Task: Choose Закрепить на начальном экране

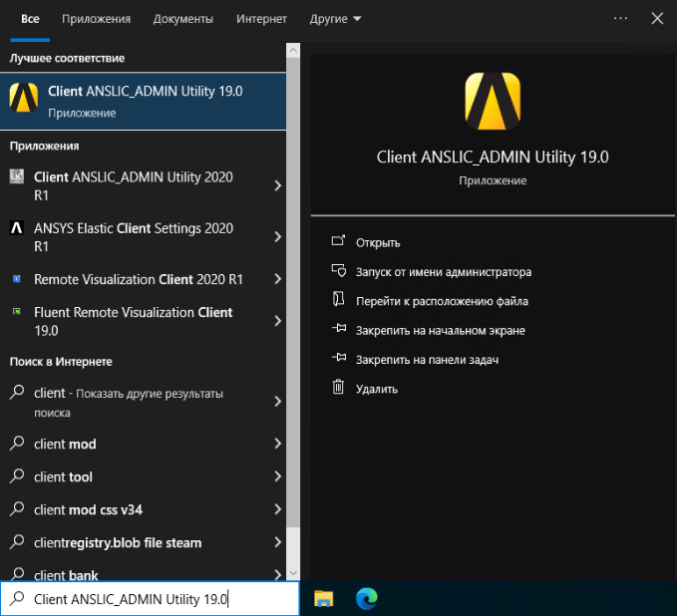Action: point(441,331)
